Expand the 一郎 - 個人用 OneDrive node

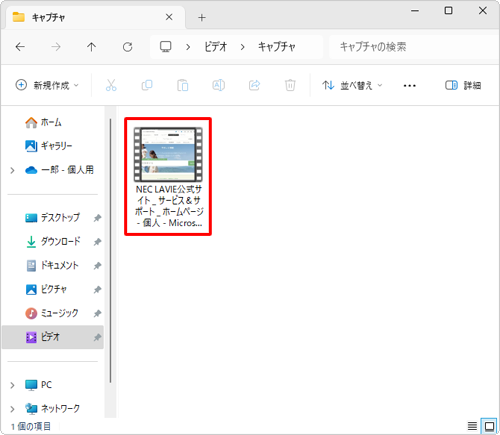(x=12, y=170)
